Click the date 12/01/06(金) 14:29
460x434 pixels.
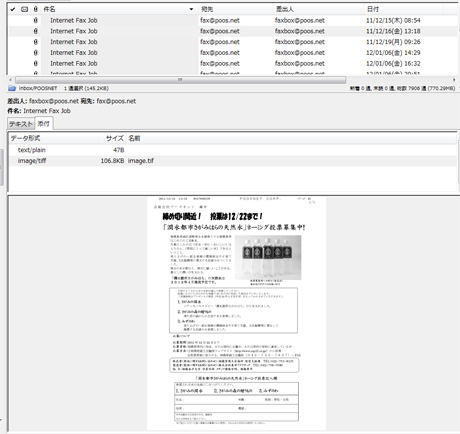[x=393, y=52]
